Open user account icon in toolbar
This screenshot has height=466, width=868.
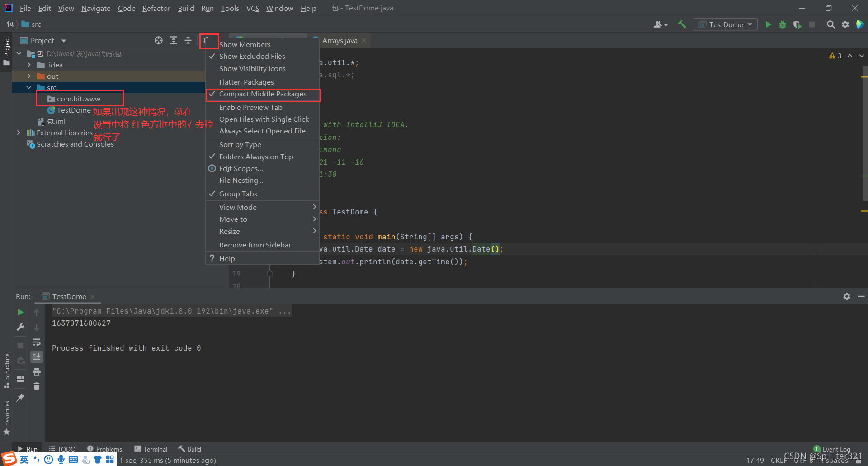660,24
